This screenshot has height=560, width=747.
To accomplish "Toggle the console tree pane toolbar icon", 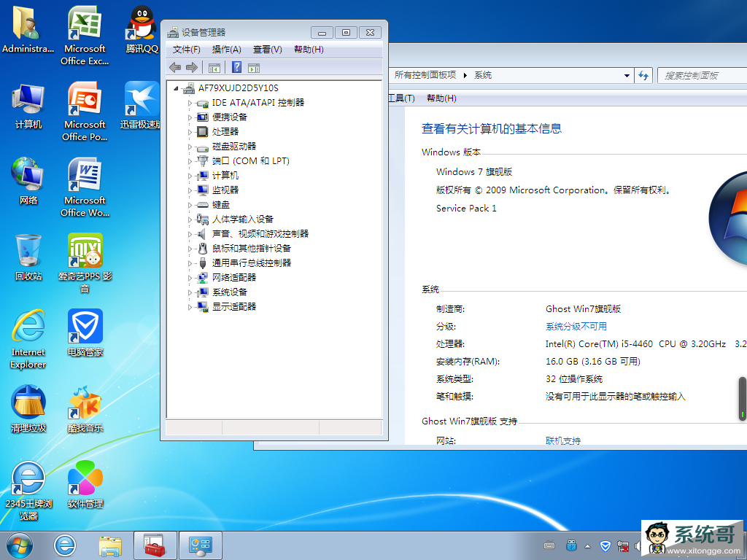I will (x=214, y=68).
